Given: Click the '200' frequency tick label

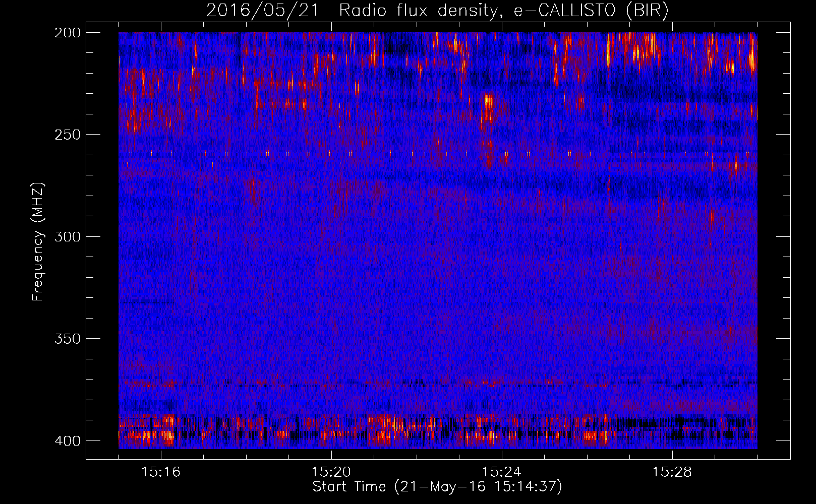Looking at the screenshot, I should click(x=67, y=32).
